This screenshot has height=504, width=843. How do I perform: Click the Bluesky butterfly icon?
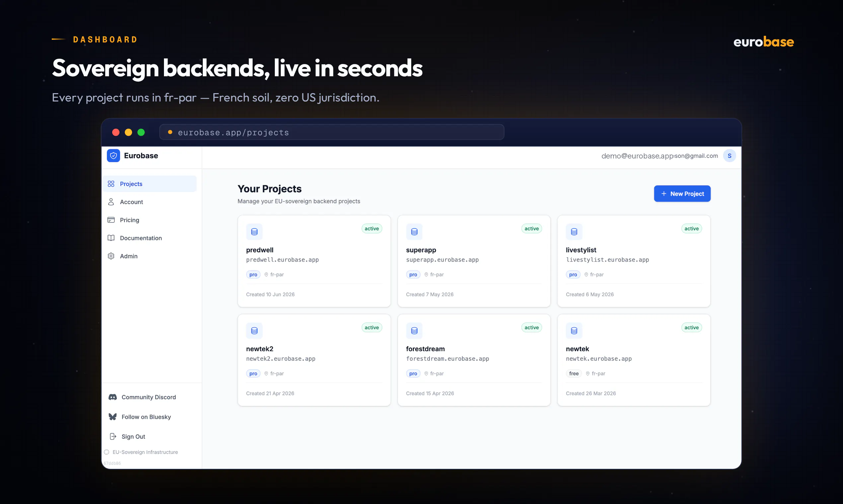tap(113, 417)
